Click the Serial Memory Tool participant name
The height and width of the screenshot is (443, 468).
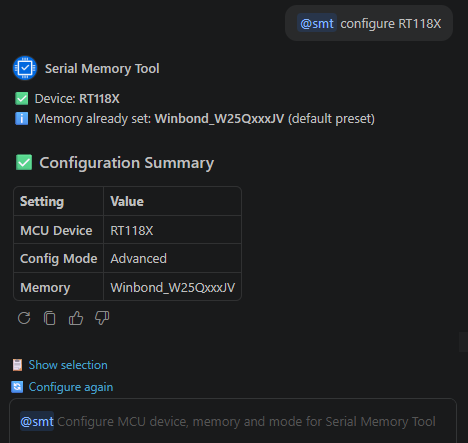[102, 69]
